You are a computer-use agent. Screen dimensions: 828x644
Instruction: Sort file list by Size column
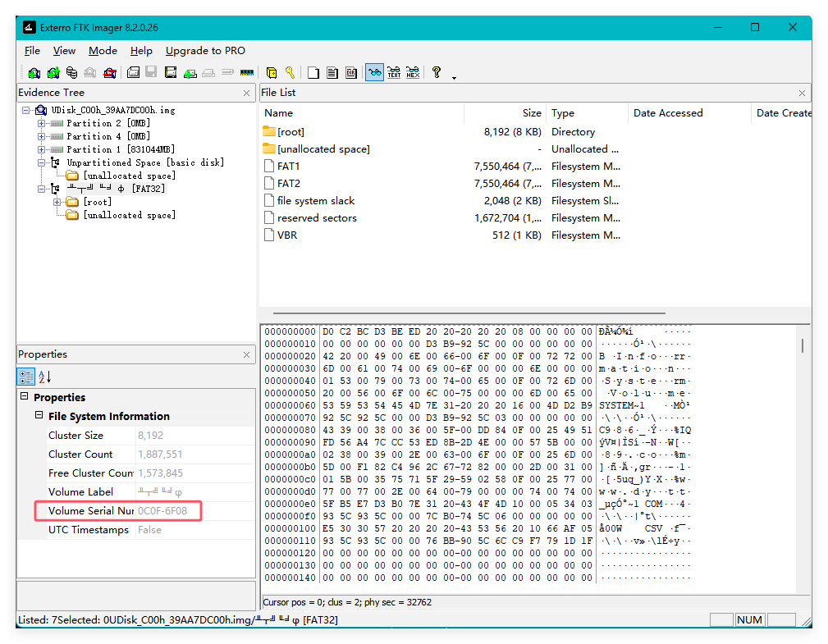pos(505,113)
